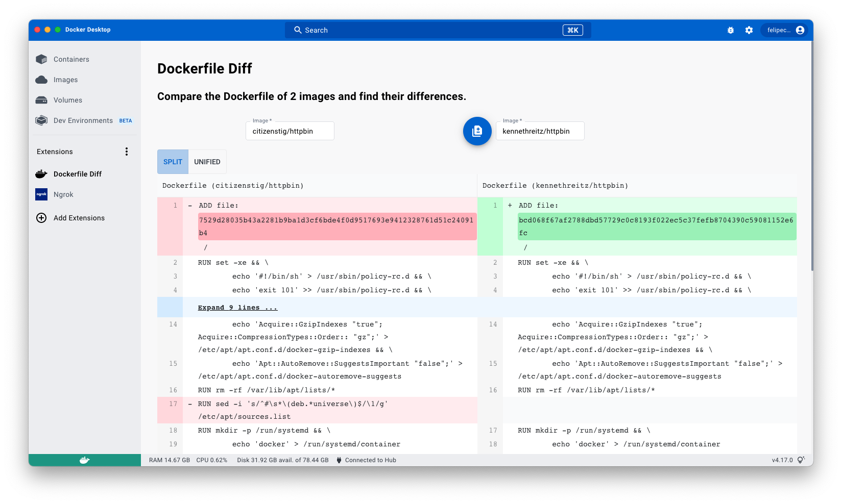Click the red highlighted hash 7529d28035b4...

[x=337, y=226]
